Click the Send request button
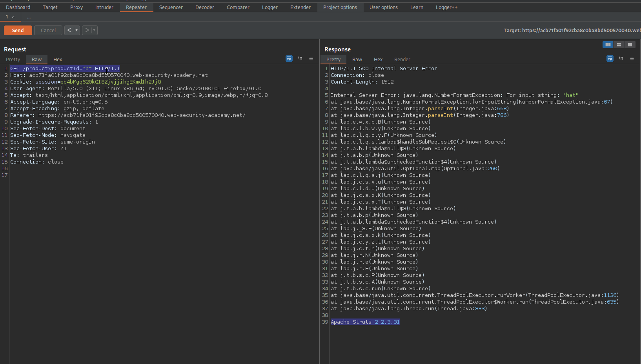 coord(18,30)
